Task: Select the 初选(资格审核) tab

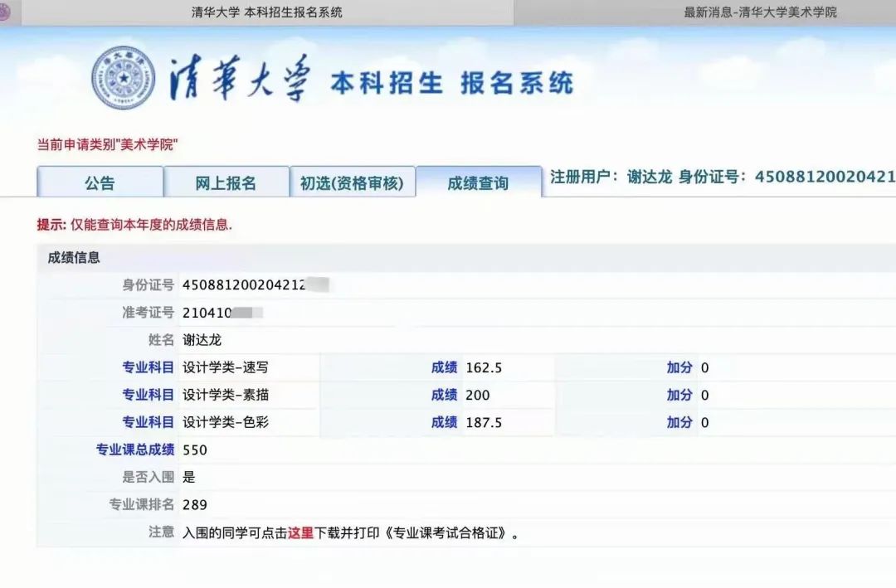Action: click(353, 182)
